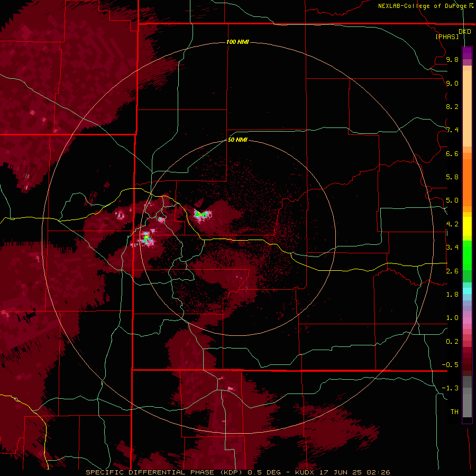Screen dimensions: 476x476
Task: Click the 0.2 scale value
Action: tap(452, 342)
